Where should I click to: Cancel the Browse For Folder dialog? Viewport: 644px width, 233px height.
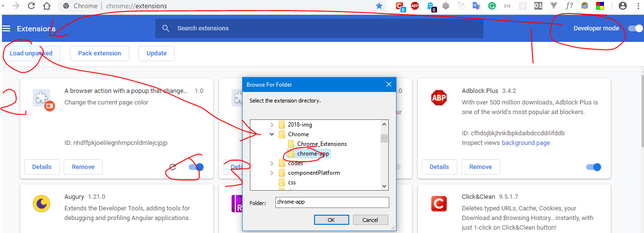(x=370, y=220)
